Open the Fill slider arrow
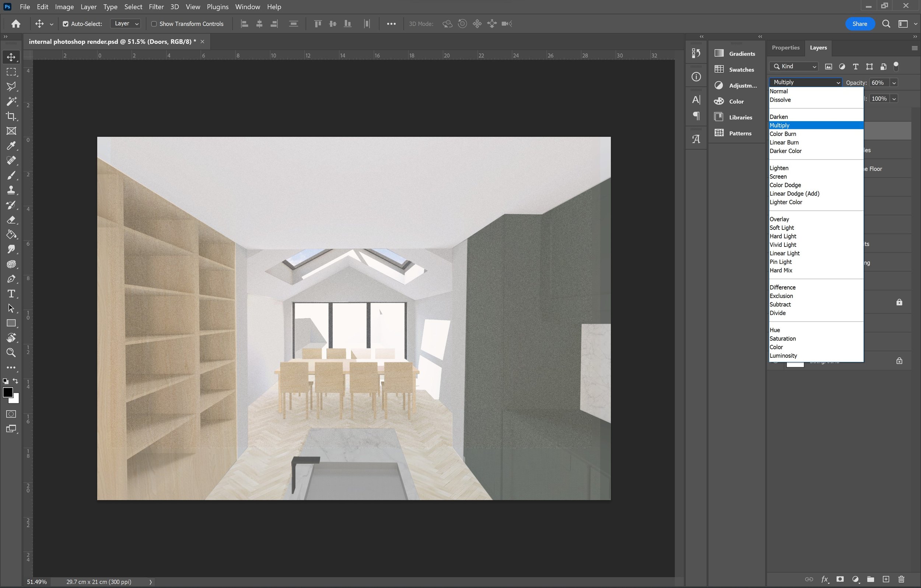 click(x=894, y=99)
